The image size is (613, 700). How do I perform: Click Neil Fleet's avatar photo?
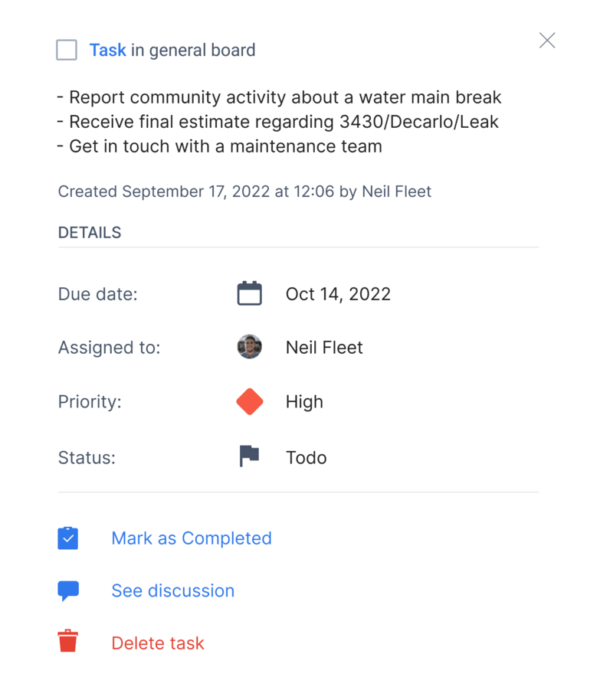click(249, 346)
